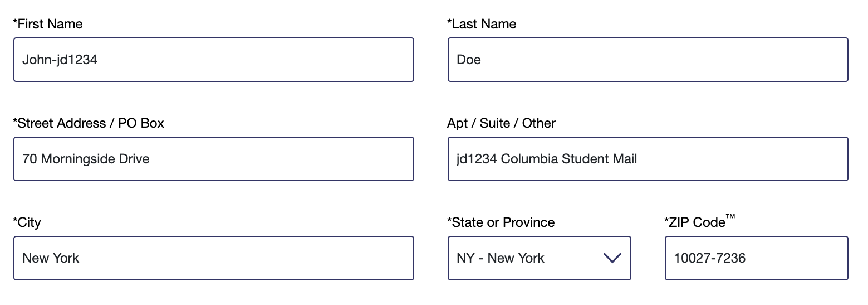Click the *State or Province label
The width and height of the screenshot is (868, 305).
[501, 222]
